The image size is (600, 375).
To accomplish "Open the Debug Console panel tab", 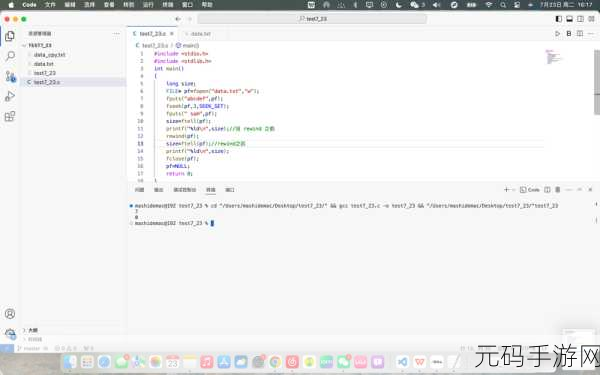I will click(x=184, y=189).
